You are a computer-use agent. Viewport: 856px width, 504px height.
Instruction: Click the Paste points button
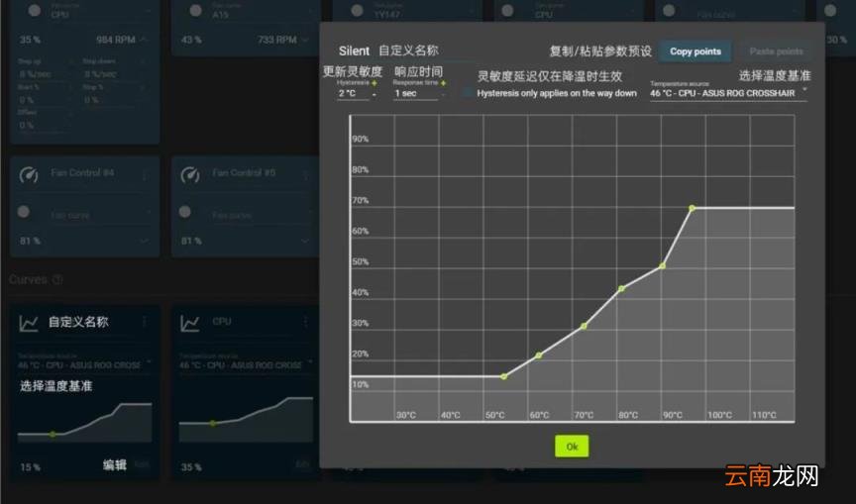[x=776, y=51]
